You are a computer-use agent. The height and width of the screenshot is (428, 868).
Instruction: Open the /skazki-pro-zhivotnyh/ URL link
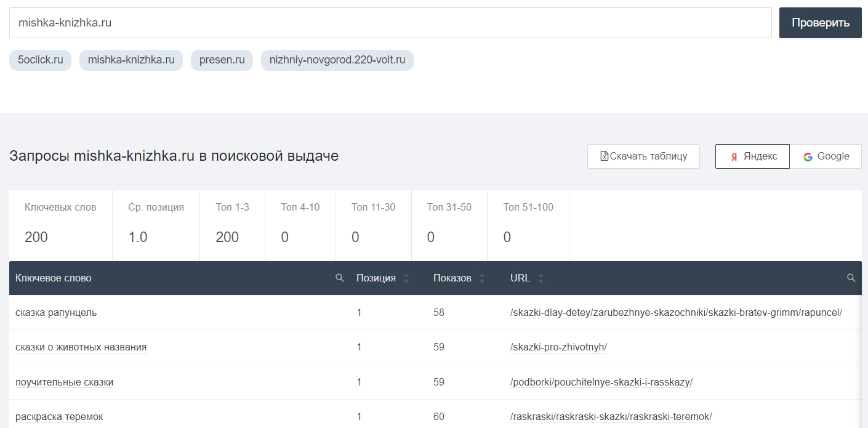click(558, 347)
